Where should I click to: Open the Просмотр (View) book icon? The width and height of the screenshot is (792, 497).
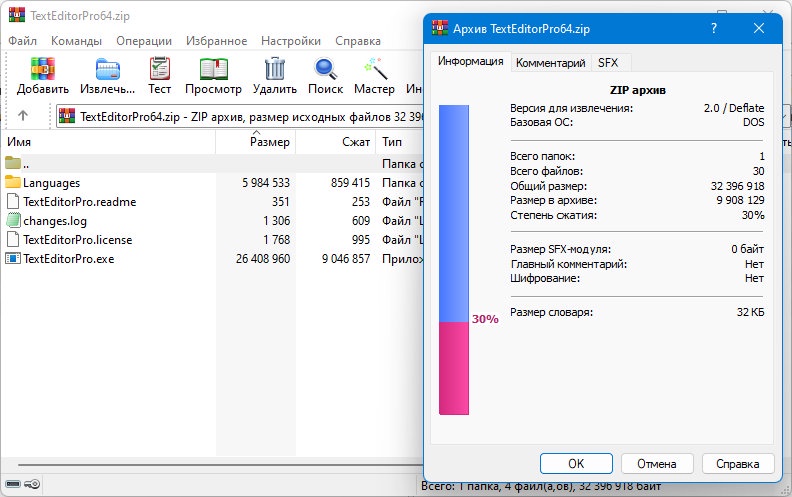pos(213,69)
